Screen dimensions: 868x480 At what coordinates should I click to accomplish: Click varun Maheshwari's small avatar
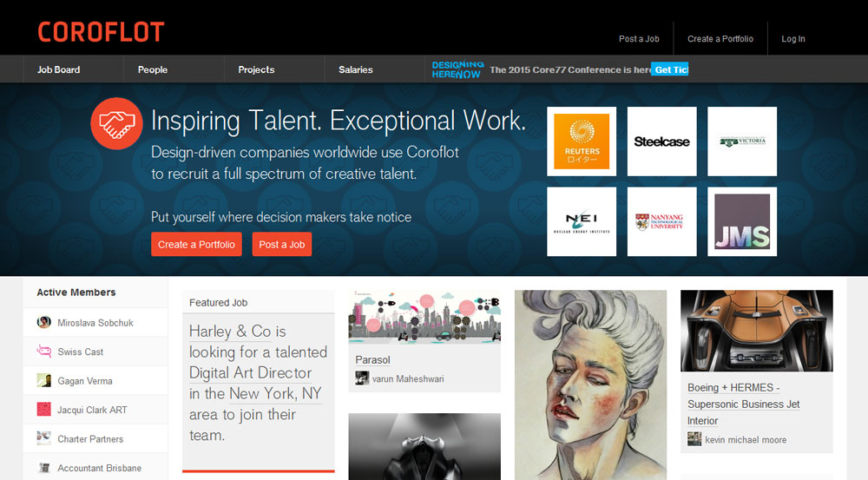362,378
